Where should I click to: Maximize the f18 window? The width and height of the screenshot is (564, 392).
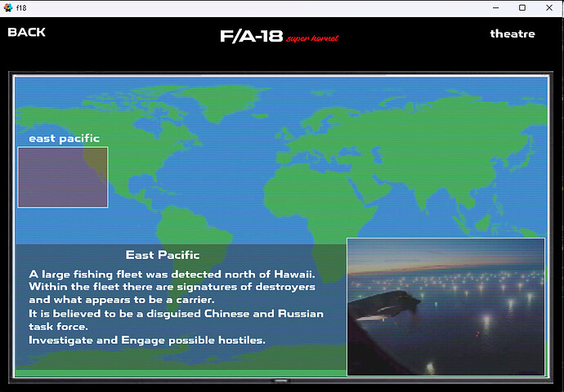coord(522,7)
